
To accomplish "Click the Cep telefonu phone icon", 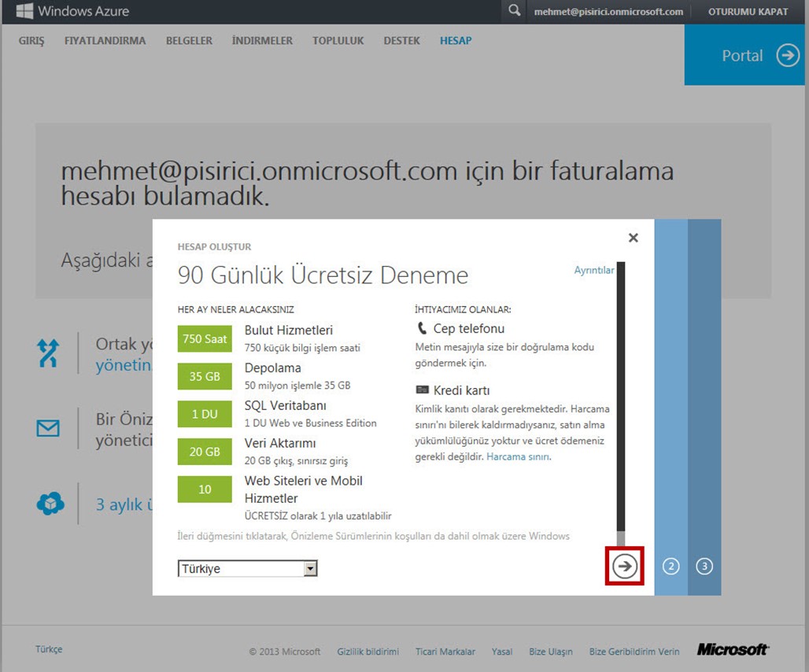I will click(x=422, y=328).
